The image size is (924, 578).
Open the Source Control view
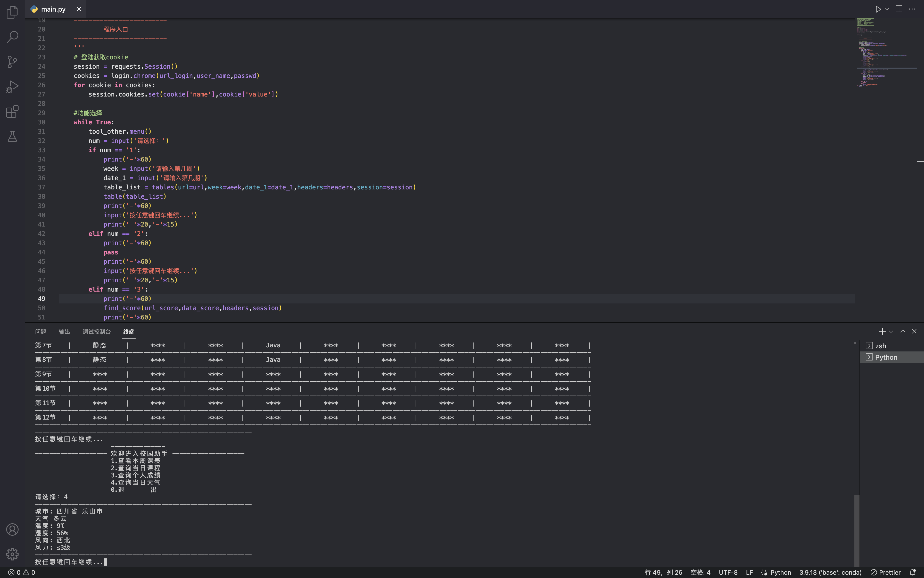tap(12, 62)
